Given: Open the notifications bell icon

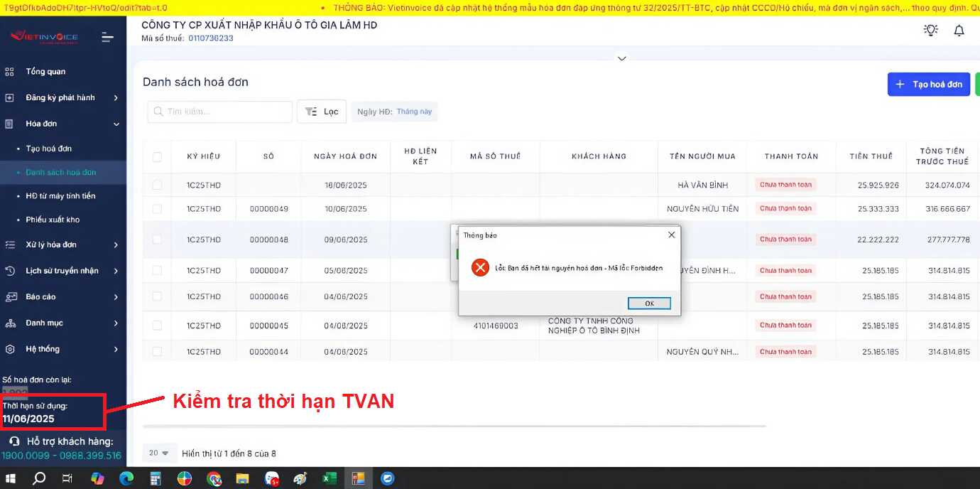Looking at the screenshot, I should [x=959, y=30].
